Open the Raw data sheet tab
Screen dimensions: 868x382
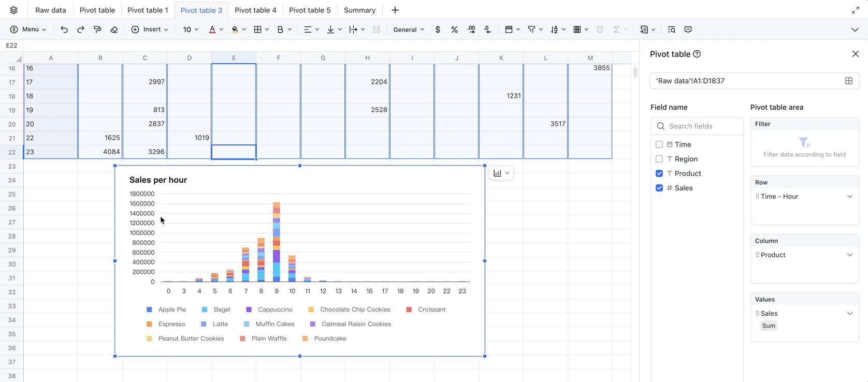(50, 10)
